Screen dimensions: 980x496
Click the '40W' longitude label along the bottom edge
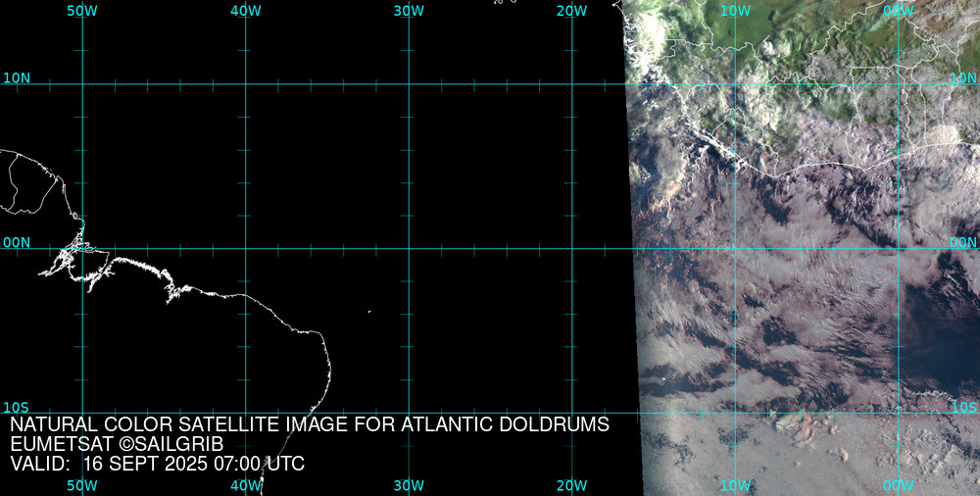coord(246,485)
